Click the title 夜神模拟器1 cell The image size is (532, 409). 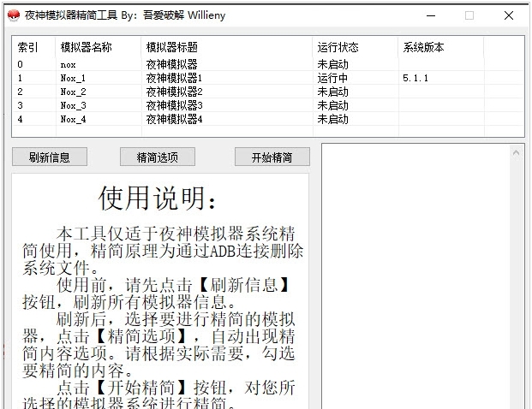pyautogui.click(x=174, y=78)
